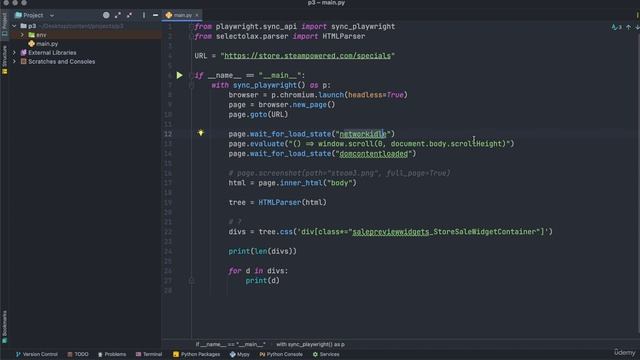
Task: Open the Python Console tool window
Action: (281, 354)
